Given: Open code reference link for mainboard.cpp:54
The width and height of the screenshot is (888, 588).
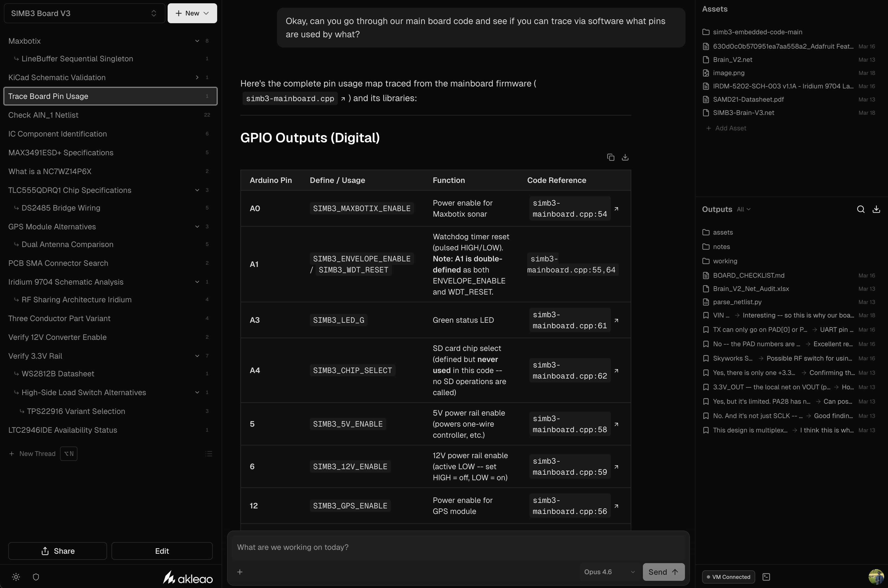Looking at the screenshot, I should pyautogui.click(x=616, y=209).
